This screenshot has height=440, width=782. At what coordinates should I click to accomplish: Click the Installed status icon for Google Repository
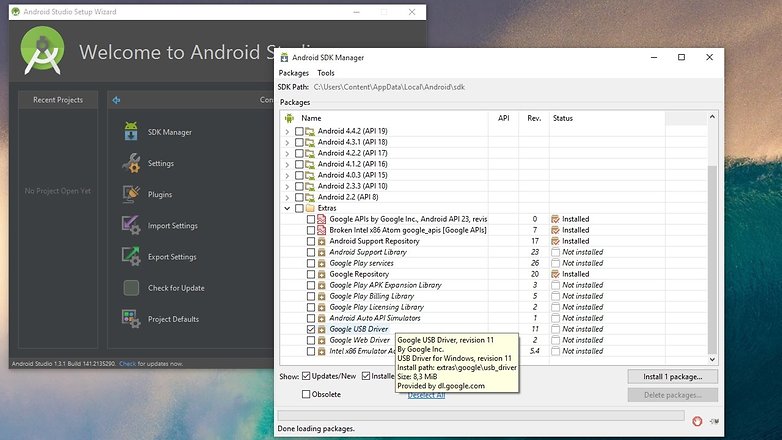[555, 274]
